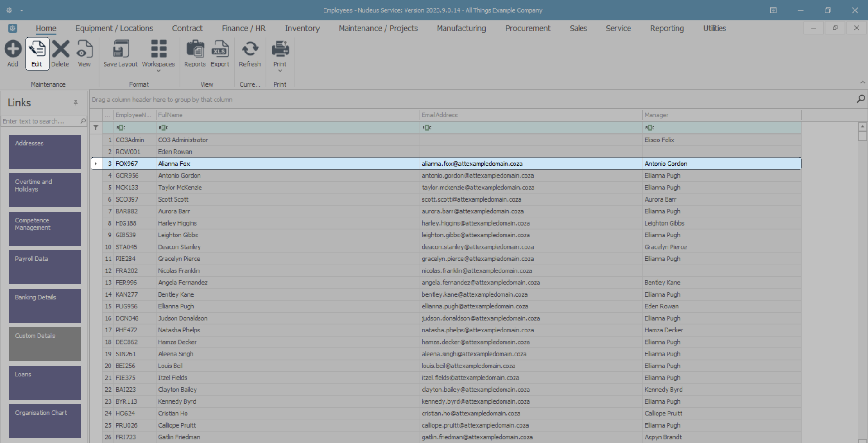Click the Delete record icon
The width and height of the screenshot is (868, 443).
click(60, 49)
